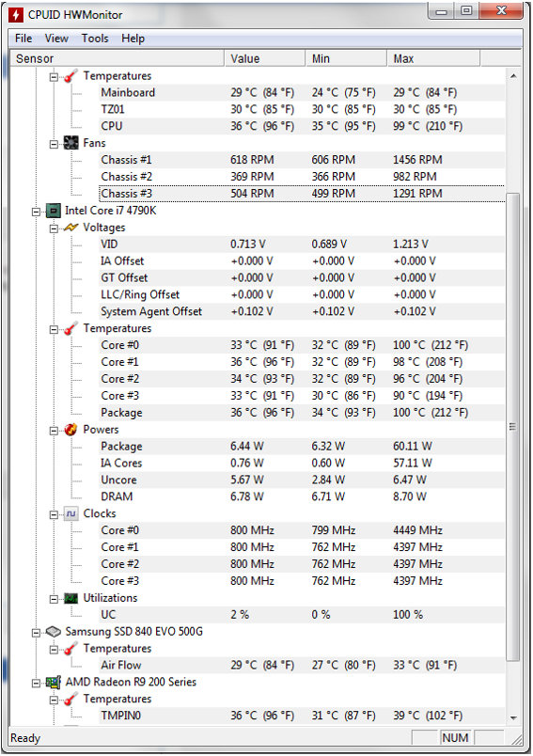This screenshot has width=533, height=756.
Task: Collapse the Powers group
Action: coord(54,431)
